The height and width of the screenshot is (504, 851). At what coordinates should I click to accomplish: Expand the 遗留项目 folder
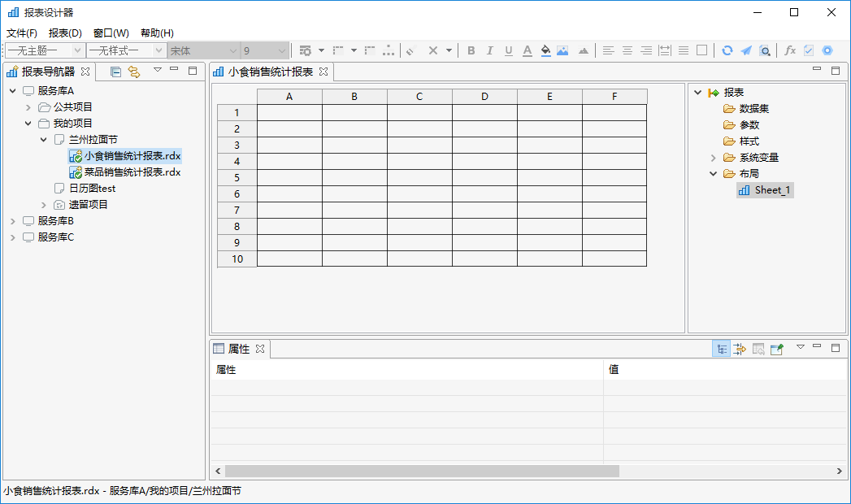click(44, 205)
